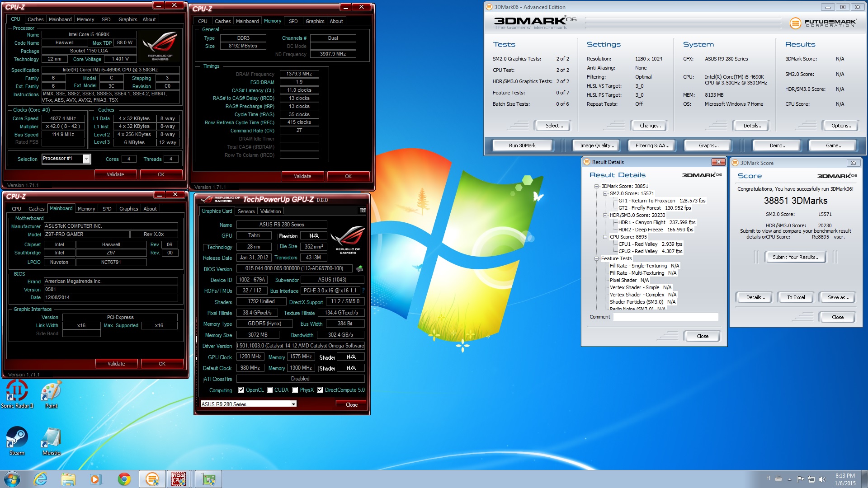The height and width of the screenshot is (488, 868).
Task: Click the Comment field in Result Details
Action: pyautogui.click(x=665, y=317)
